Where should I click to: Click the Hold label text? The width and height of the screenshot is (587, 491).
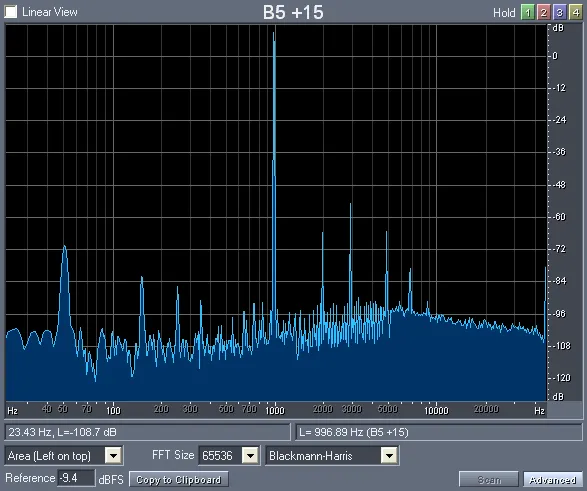(x=504, y=13)
